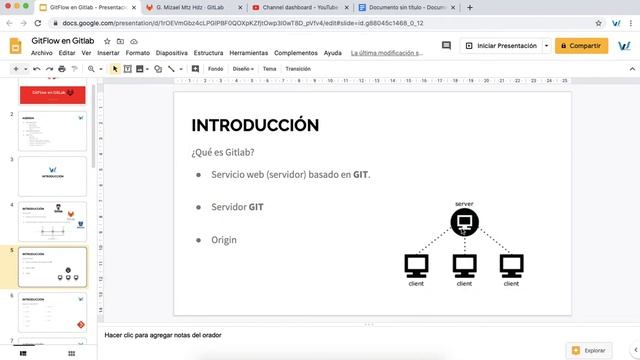
Task: Open the new slide layout dropdown arrow
Action: point(25,69)
